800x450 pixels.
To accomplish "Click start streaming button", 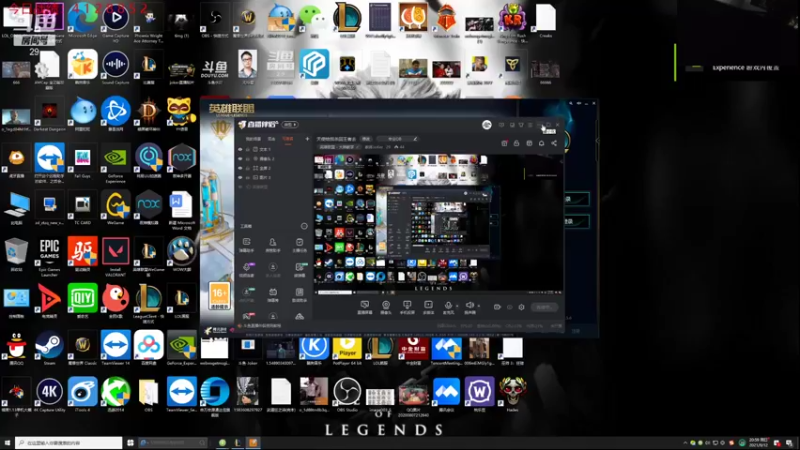I will (544, 307).
